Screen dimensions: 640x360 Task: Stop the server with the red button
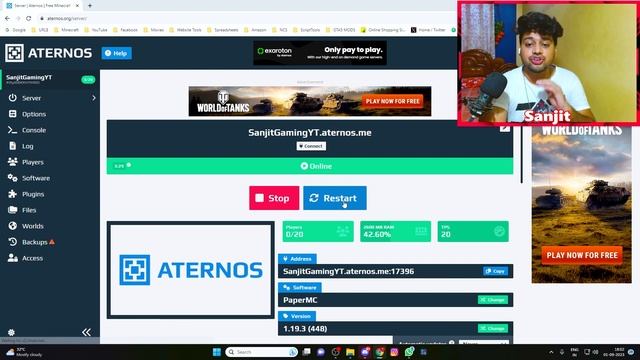274,198
